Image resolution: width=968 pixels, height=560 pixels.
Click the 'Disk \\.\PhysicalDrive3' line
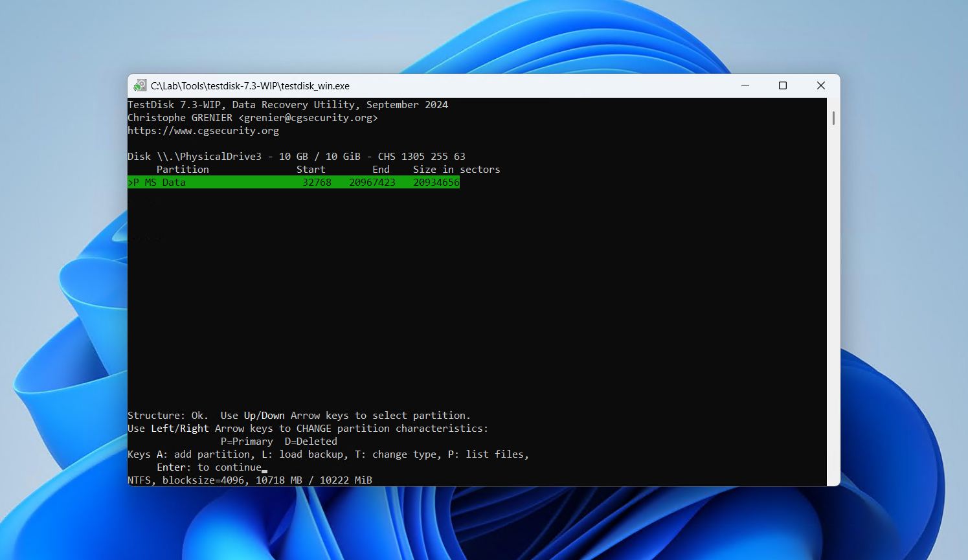297,157
